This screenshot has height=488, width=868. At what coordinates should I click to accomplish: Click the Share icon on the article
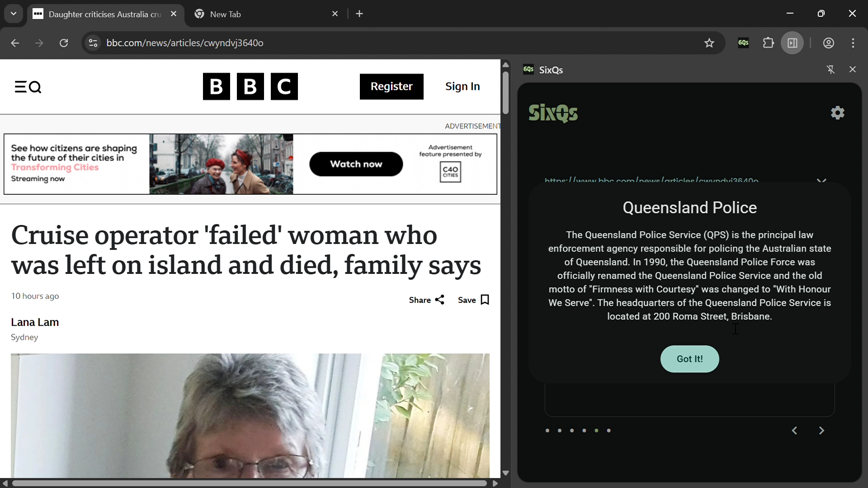439,300
